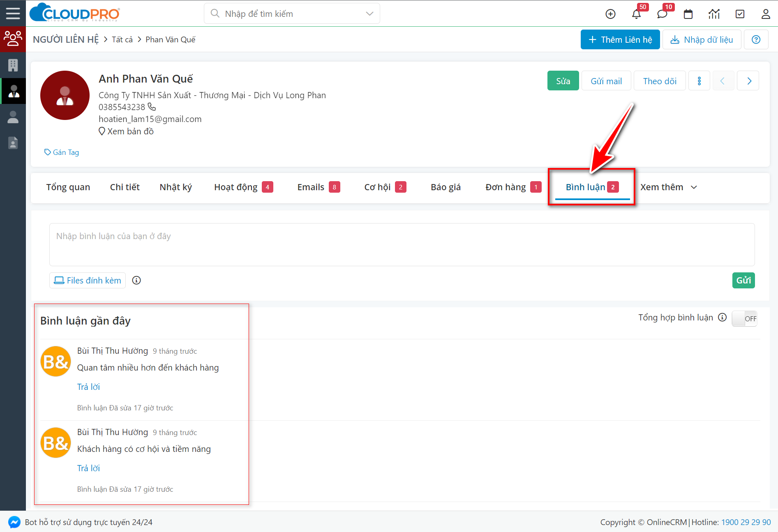
Task: Switch to the Nhật ký tab
Action: (175, 187)
